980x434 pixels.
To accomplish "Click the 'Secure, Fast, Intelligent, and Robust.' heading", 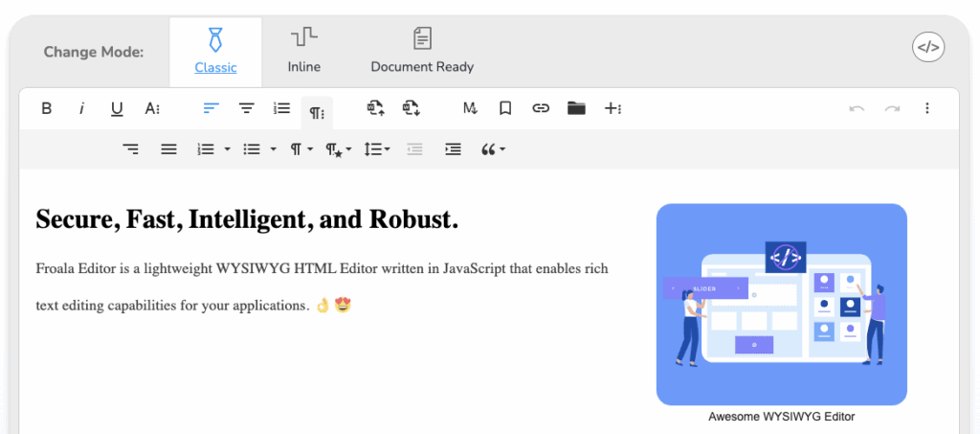I will click(248, 218).
